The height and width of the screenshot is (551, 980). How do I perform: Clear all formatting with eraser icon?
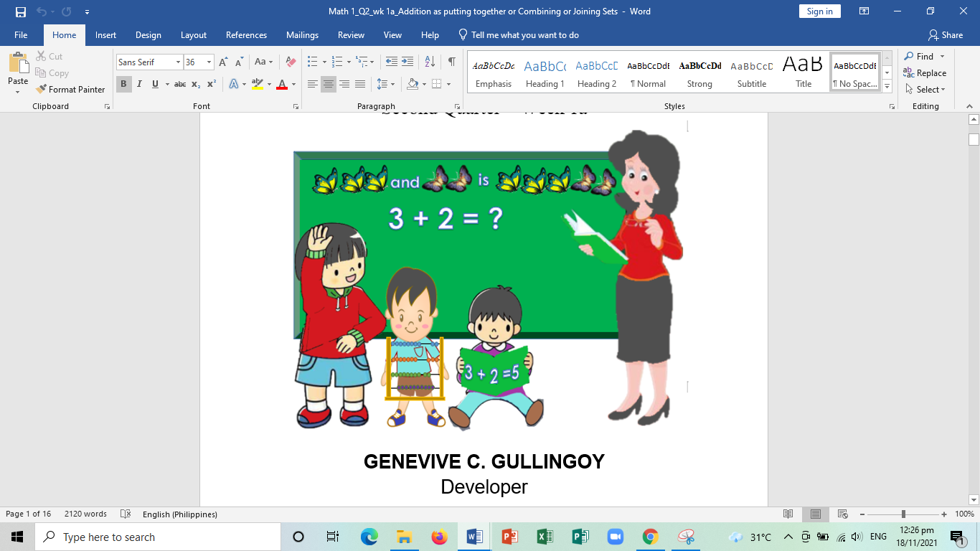coord(291,62)
